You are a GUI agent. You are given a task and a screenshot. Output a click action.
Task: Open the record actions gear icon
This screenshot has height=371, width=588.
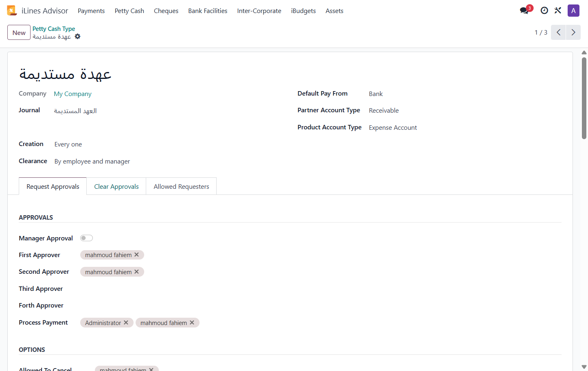pyautogui.click(x=77, y=37)
